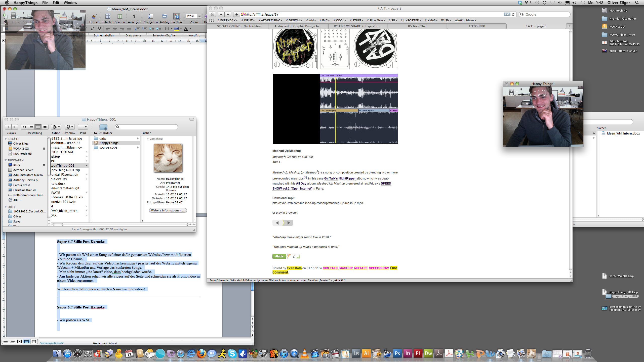The width and height of the screenshot is (644, 362).
Task: Click the bulleted list icon in Word
Action: (x=144, y=29)
